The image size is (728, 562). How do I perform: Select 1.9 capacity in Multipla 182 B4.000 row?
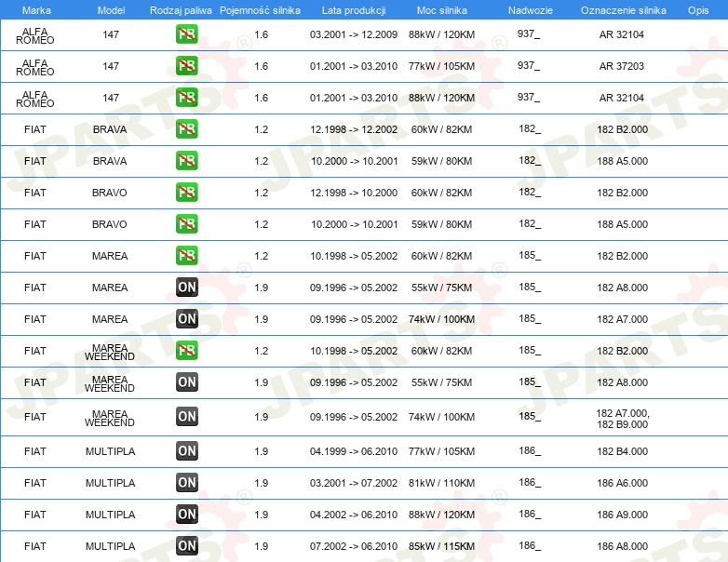pyautogui.click(x=261, y=451)
